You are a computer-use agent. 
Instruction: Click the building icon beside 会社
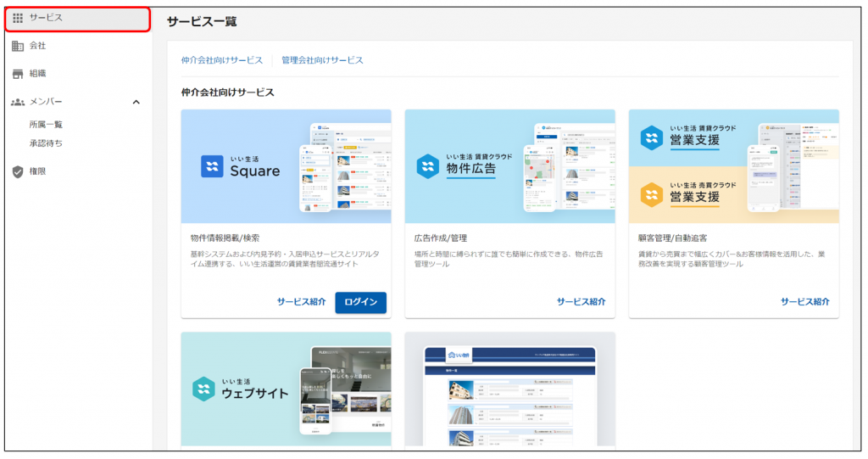(x=18, y=46)
